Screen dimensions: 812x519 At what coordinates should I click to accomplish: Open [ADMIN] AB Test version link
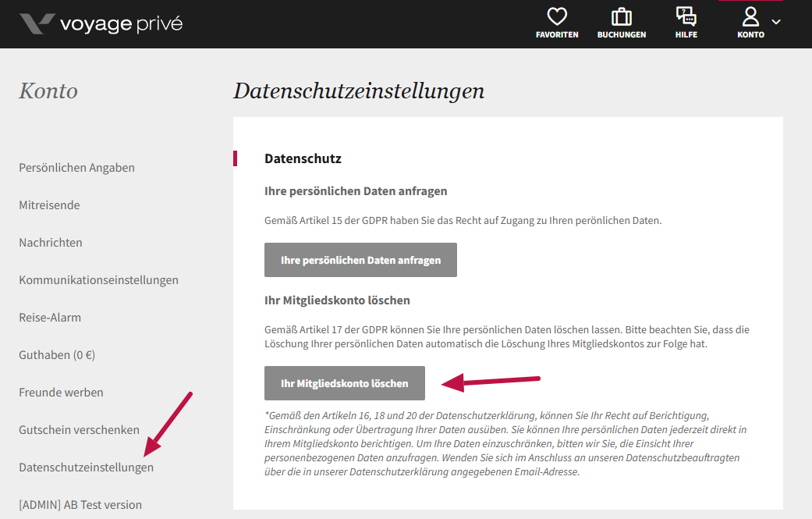(80, 505)
